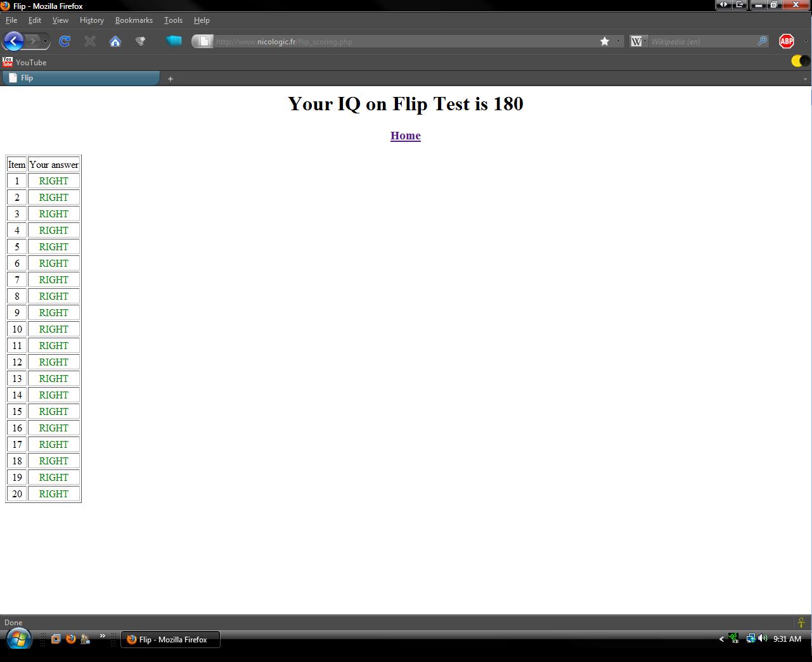This screenshot has width=812, height=662.
Task: Bookmark this page with the star icon
Action: click(605, 41)
